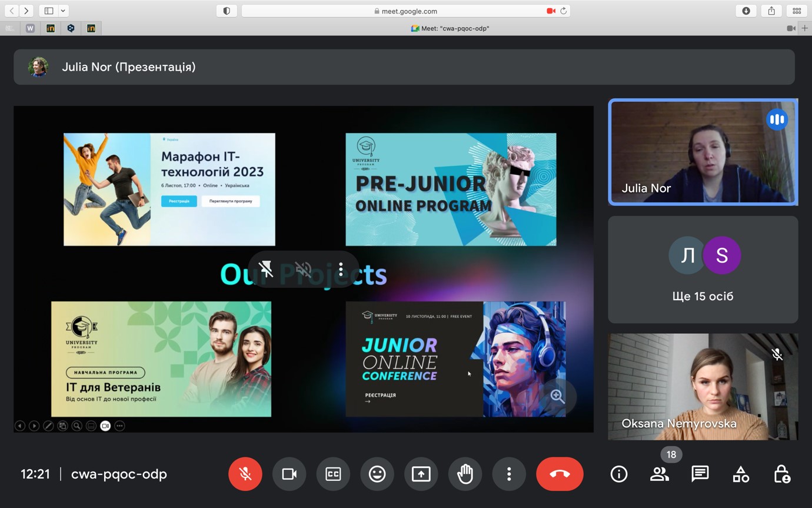This screenshot has width=812, height=508.
Task: Open the chat messages panel
Action: click(x=700, y=474)
